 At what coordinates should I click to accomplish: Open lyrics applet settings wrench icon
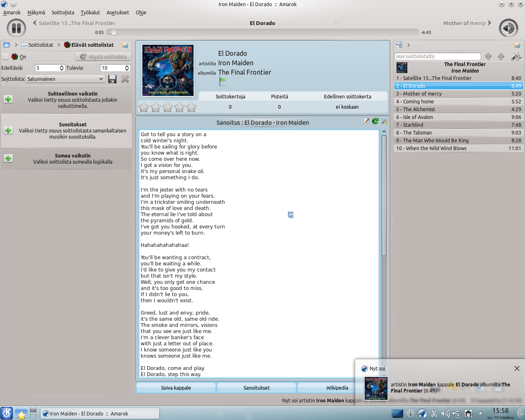click(384, 121)
